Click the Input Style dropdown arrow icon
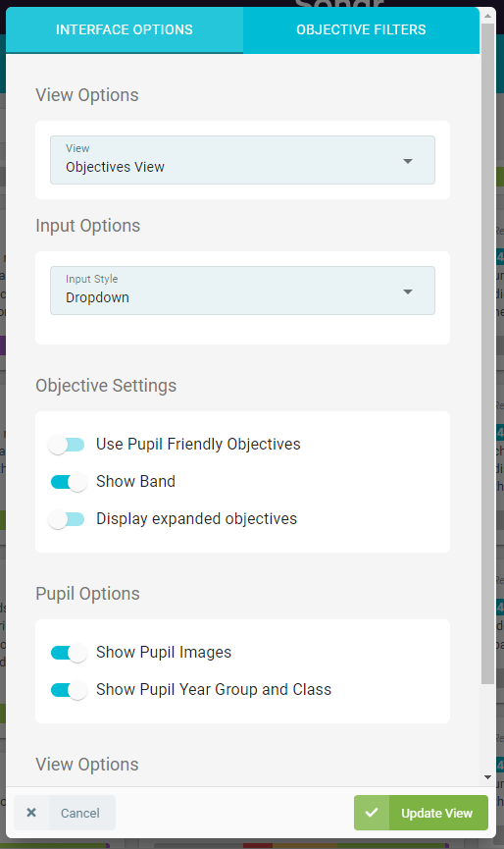 tap(408, 292)
